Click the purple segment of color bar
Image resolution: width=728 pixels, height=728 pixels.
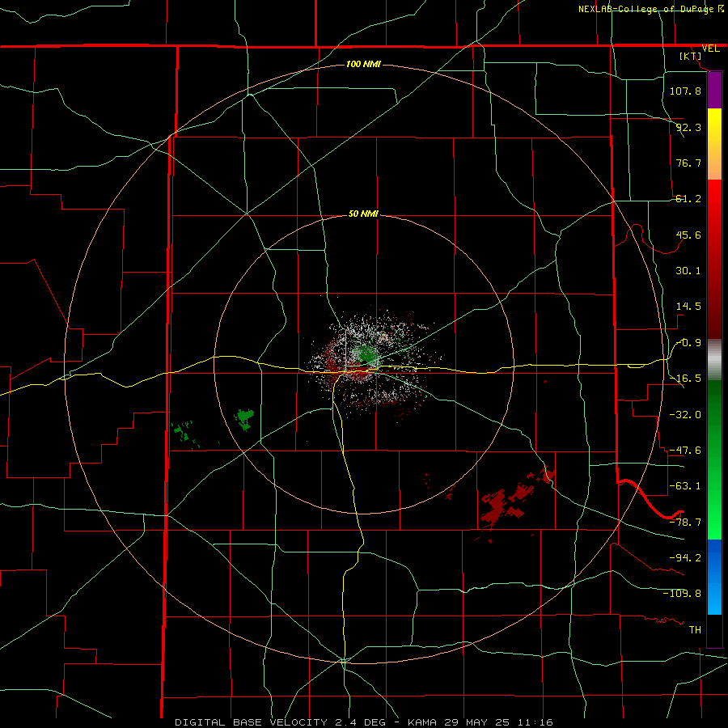pos(714,91)
